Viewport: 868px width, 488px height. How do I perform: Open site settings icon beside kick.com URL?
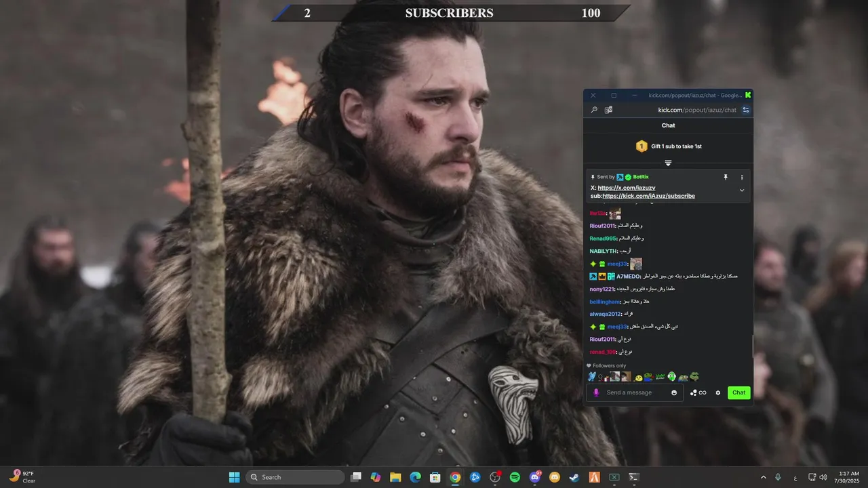pyautogui.click(x=745, y=110)
